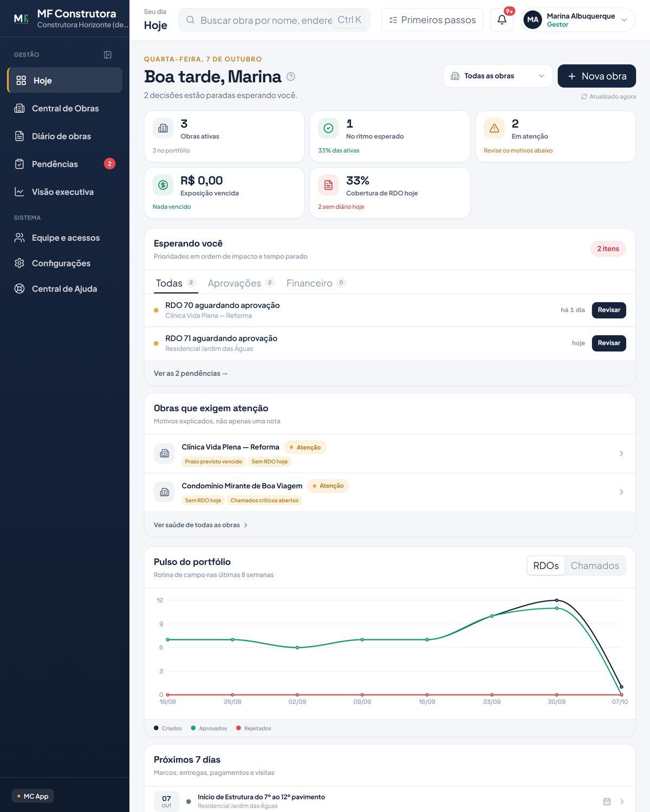Screen dimensions: 650x812
Task: Click the Obras ativas building icon
Action: (163, 128)
